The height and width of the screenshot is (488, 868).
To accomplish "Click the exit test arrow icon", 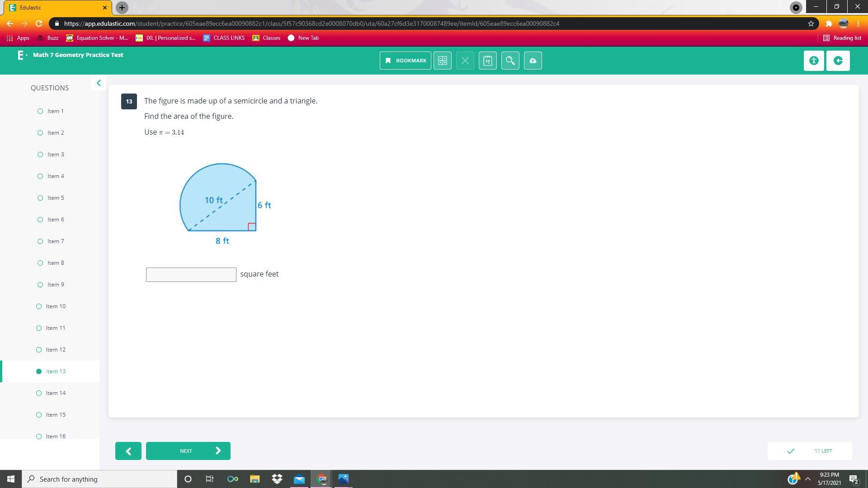I will click(x=838, y=61).
